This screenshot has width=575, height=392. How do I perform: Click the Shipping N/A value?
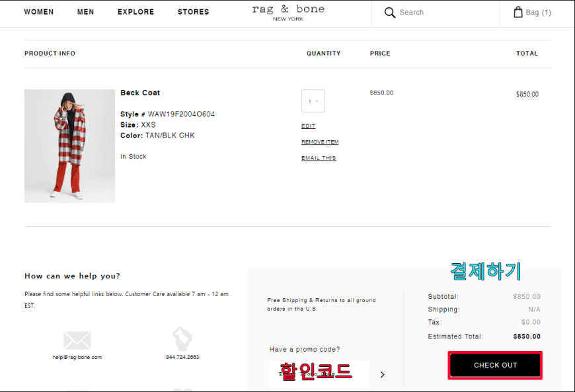coord(534,309)
